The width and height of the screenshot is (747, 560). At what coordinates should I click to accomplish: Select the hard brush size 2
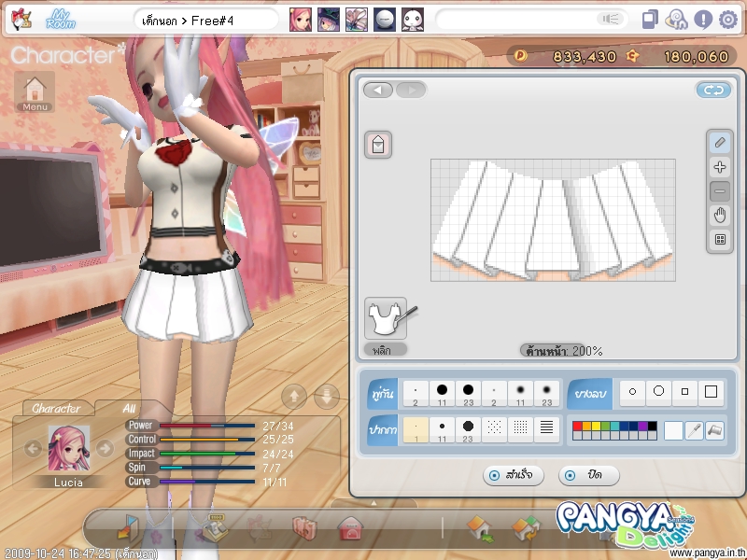(416, 393)
